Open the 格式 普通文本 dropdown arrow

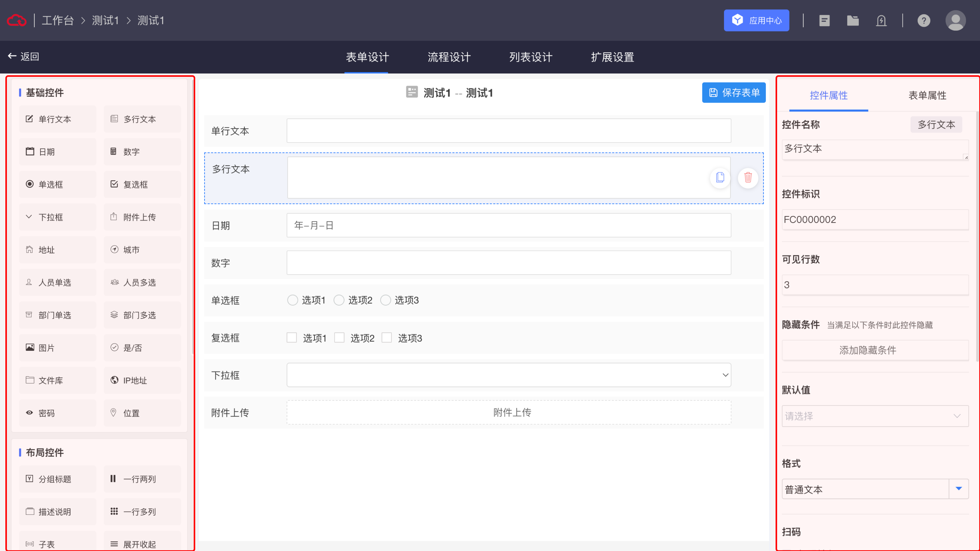959,489
